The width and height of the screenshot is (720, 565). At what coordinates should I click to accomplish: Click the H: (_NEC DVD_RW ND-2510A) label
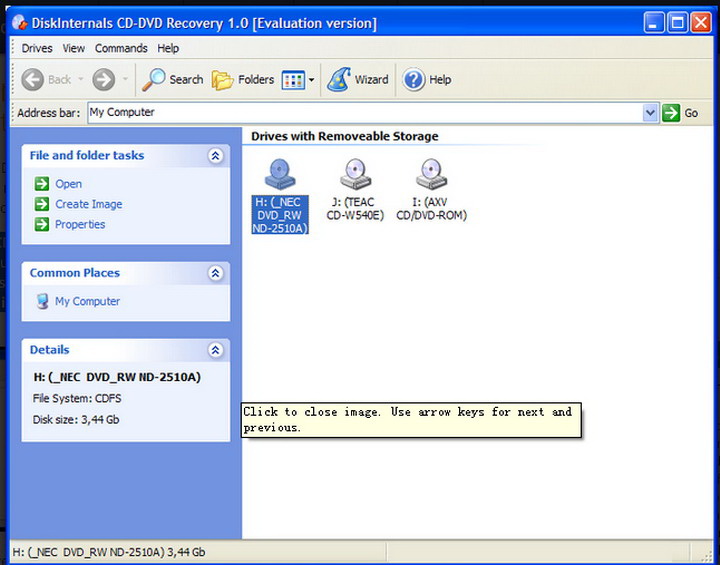pos(280,215)
